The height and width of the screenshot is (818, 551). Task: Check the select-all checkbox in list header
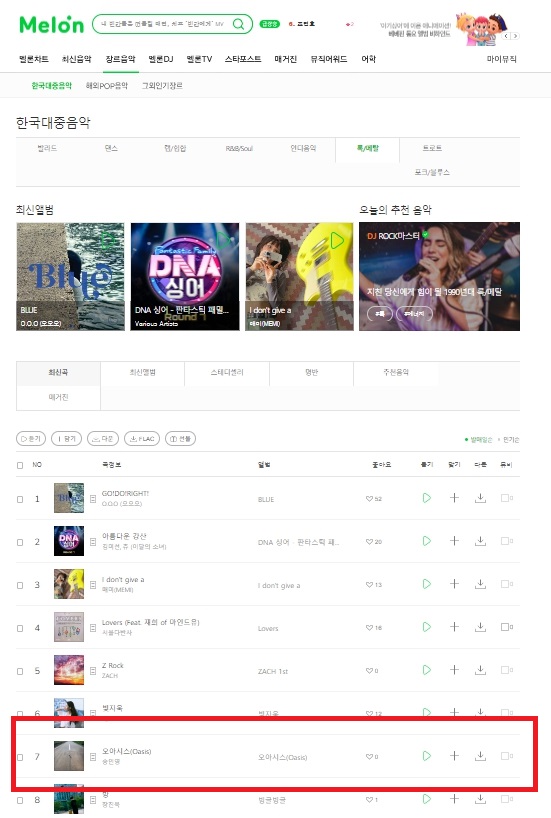coord(20,465)
